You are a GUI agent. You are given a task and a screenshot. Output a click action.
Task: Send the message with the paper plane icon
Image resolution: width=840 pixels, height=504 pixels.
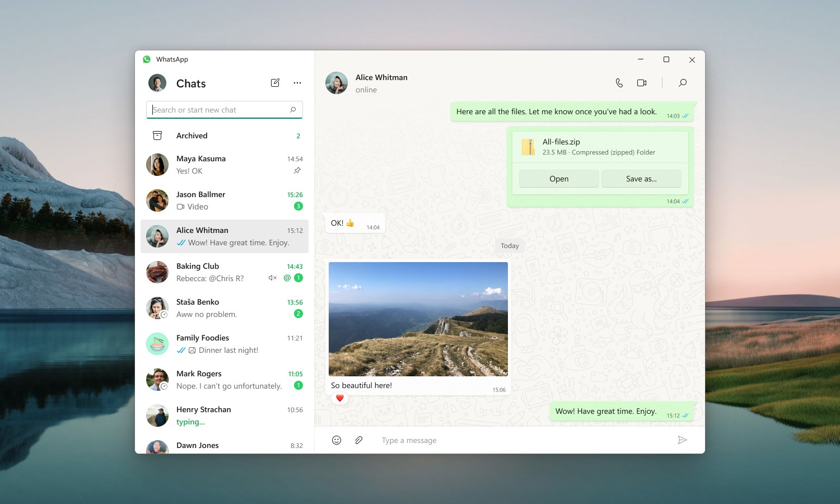click(x=683, y=440)
